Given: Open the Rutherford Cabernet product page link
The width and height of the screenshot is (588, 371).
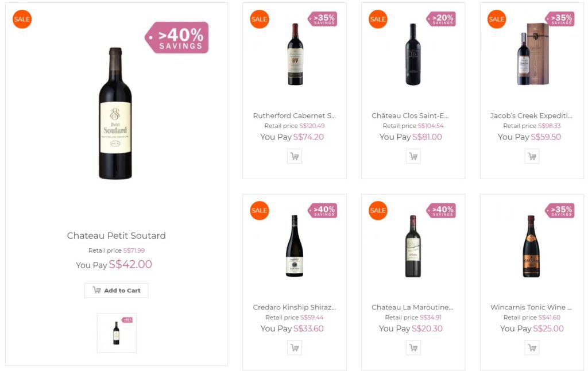Looking at the screenshot, I should pyautogui.click(x=295, y=115).
